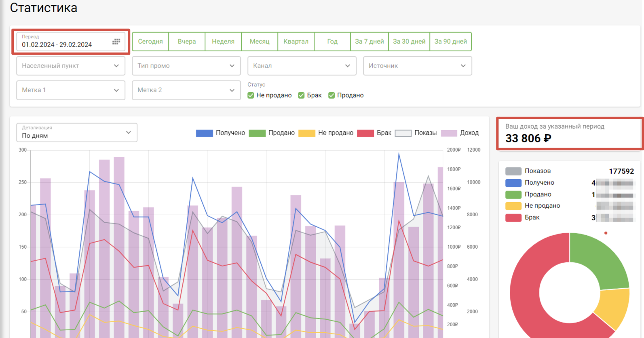Hide the yellow 'Не продано' chart series

[x=306, y=133]
